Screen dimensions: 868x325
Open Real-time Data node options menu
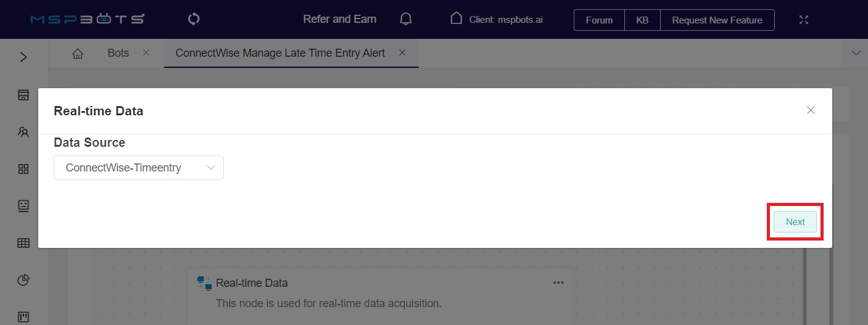pyautogui.click(x=558, y=282)
